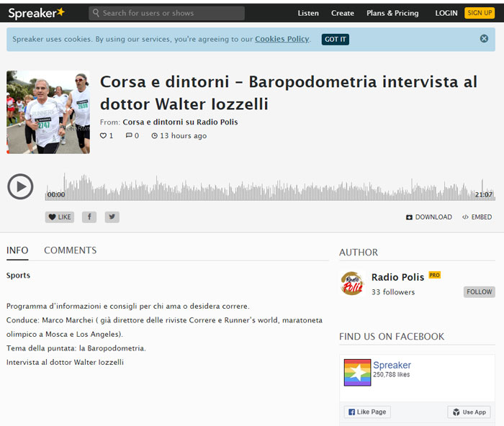The width and height of the screenshot is (504, 426).
Task: Open the EMBED code option
Action: coord(477,217)
